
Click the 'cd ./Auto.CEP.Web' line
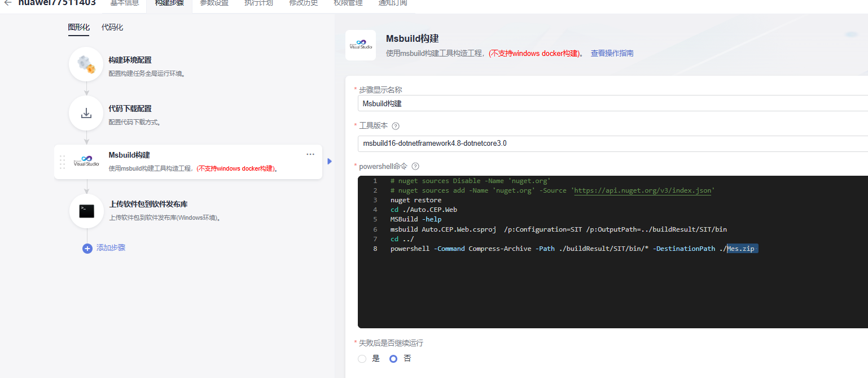[424, 210]
